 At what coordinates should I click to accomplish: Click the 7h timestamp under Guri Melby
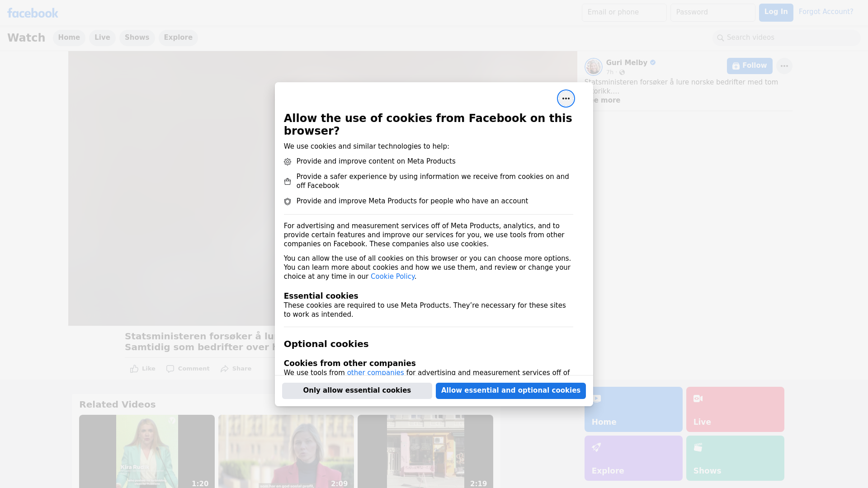610,72
